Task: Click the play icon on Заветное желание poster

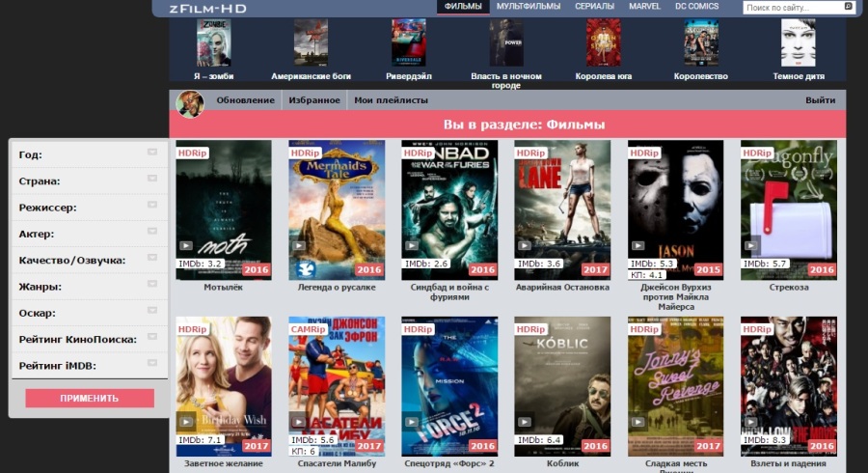Action: tap(186, 422)
